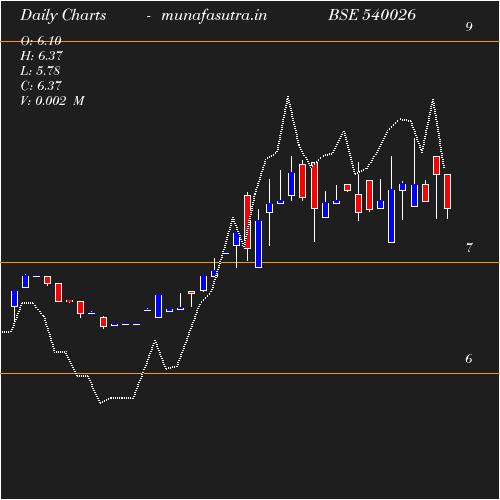Viewport: 500px width, 500px height.
Task: Click the first blue candlestick on the left
Action: [x=14, y=298]
